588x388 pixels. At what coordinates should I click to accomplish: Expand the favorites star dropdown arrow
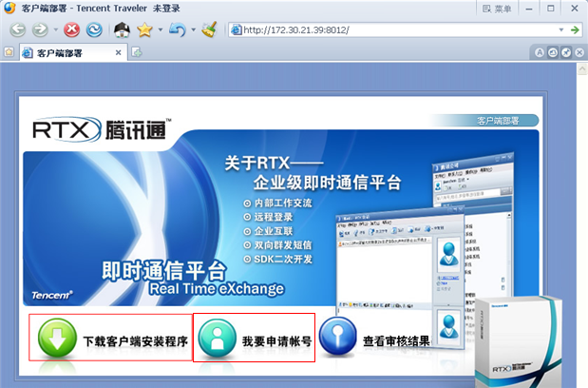(x=161, y=29)
